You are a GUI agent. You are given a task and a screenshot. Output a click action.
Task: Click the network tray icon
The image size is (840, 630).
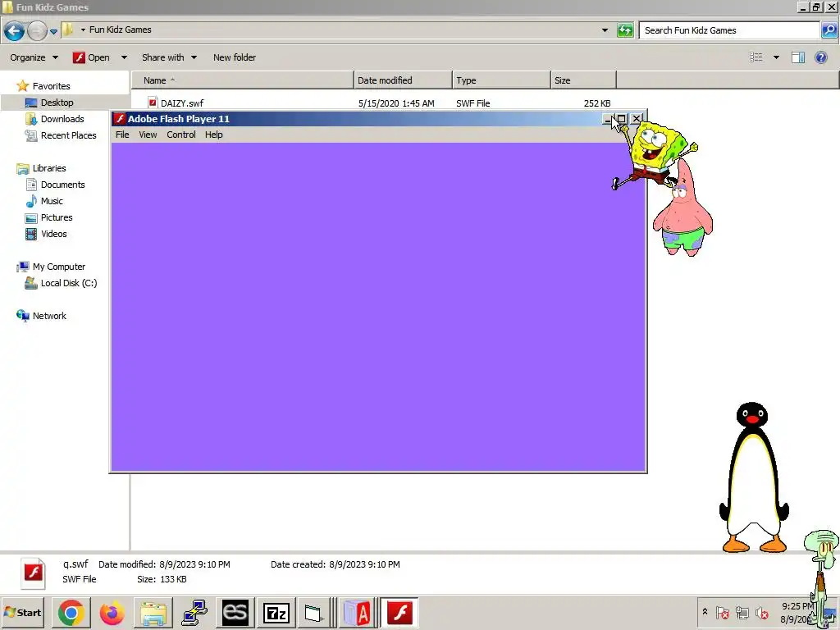[x=742, y=612]
